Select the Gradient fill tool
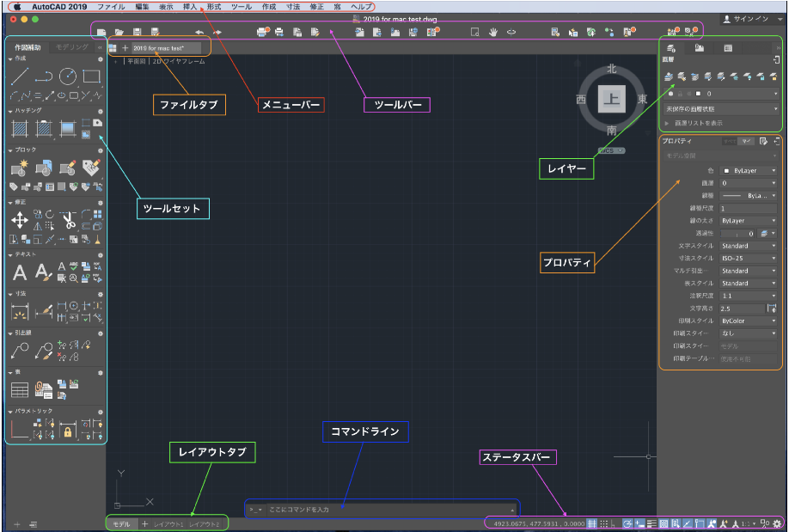This screenshot has width=789, height=532. (x=68, y=129)
